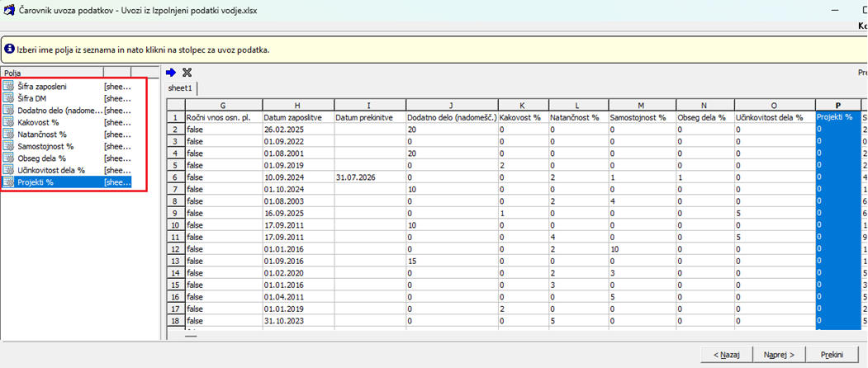Screen dimensions: 868x368
Task: Click the Samostojnost % cell in row 1
Action: 643,117
